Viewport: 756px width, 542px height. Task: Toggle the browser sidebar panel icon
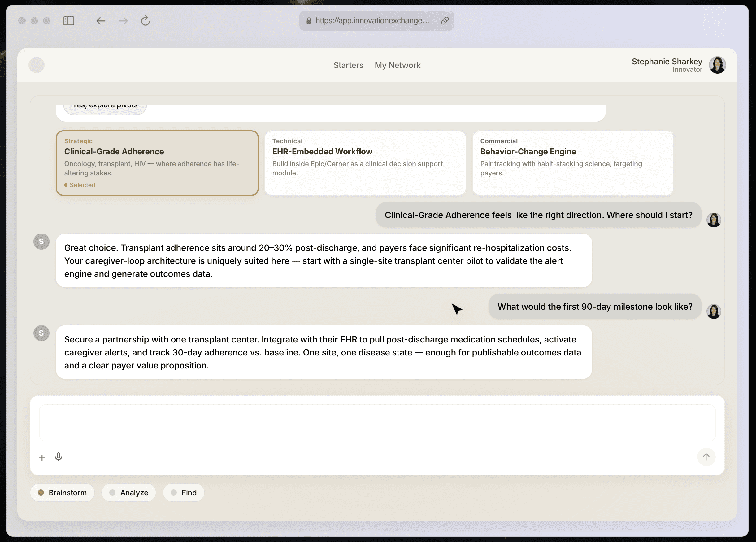click(x=69, y=21)
